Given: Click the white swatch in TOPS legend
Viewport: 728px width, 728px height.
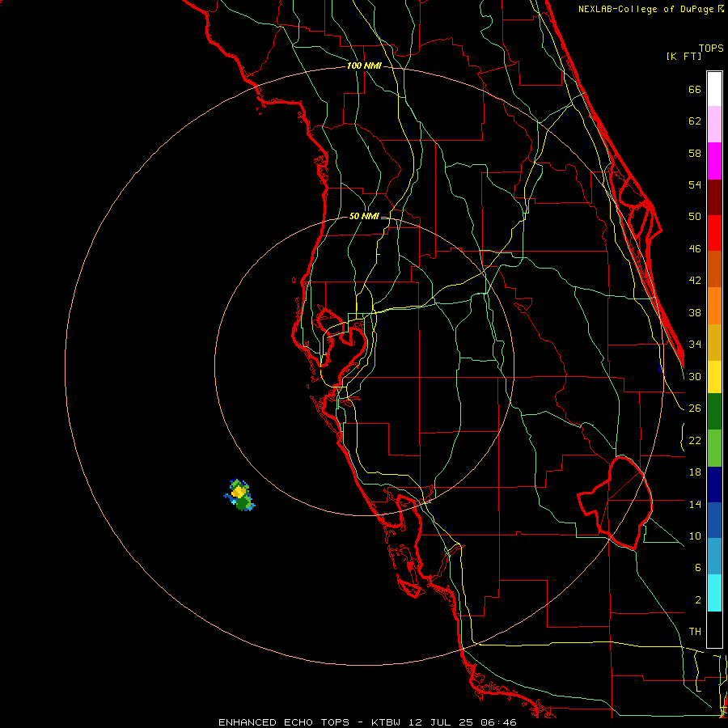Looking at the screenshot, I should (714, 89).
